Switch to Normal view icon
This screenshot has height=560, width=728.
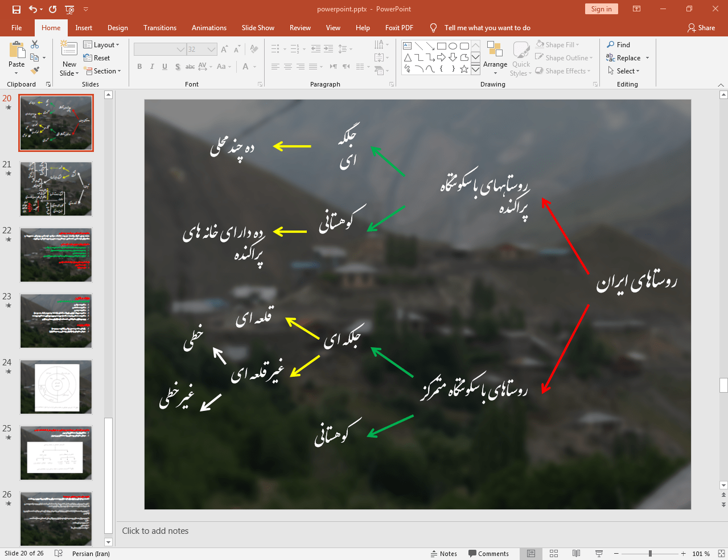[531, 554]
